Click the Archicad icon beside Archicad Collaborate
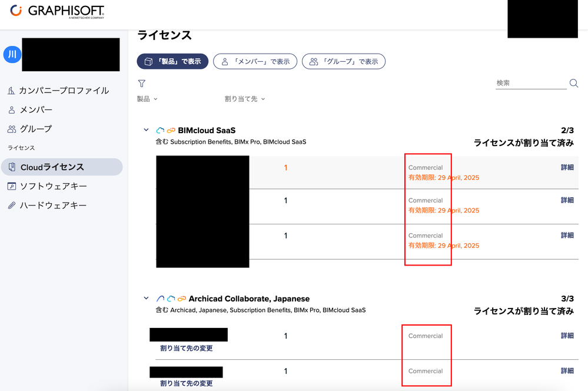The image size is (588, 391). [160, 299]
